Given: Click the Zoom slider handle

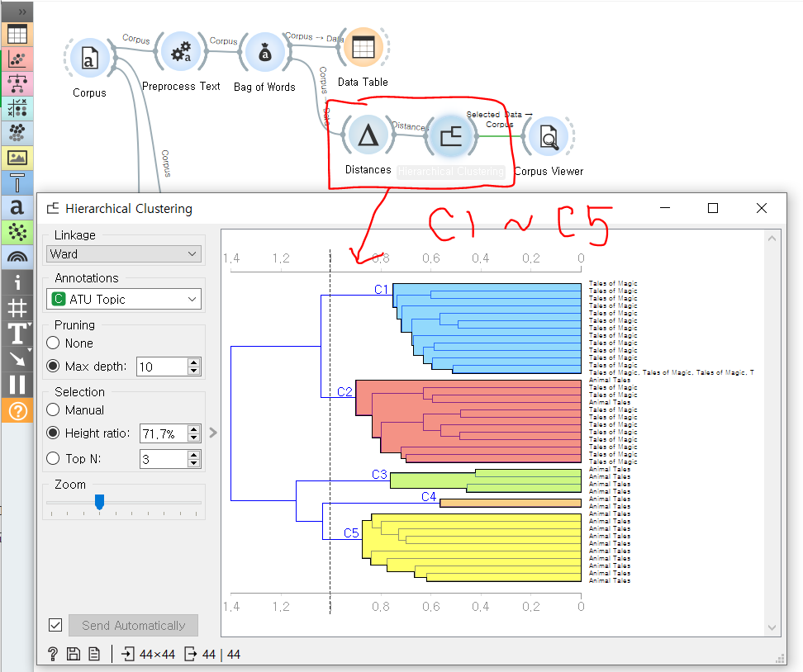Looking at the screenshot, I should [99, 502].
